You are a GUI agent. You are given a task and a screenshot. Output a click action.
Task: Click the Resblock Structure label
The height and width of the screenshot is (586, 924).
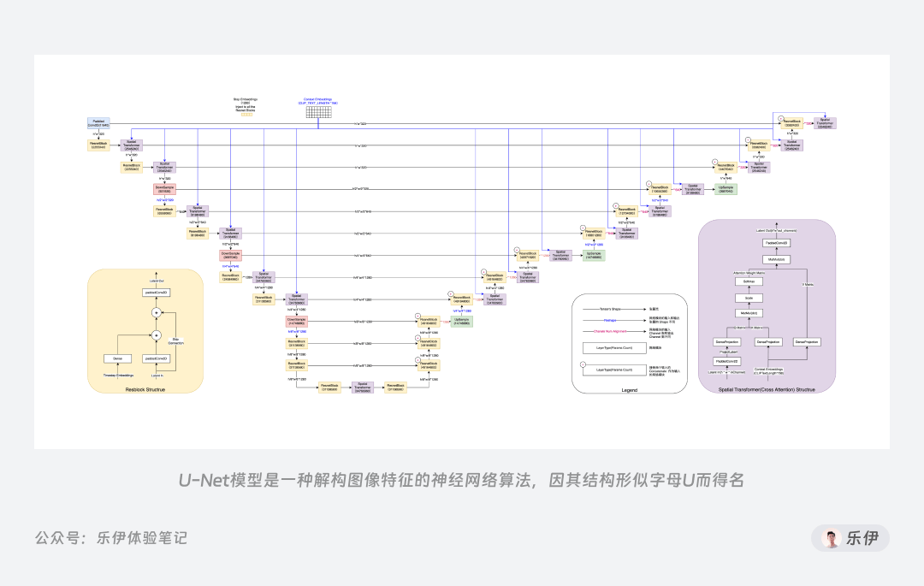[x=145, y=390]
